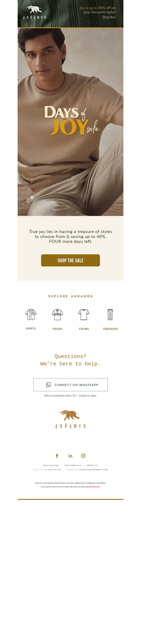
Task: Select the Shirts icon
Action: tap(31, 315)
